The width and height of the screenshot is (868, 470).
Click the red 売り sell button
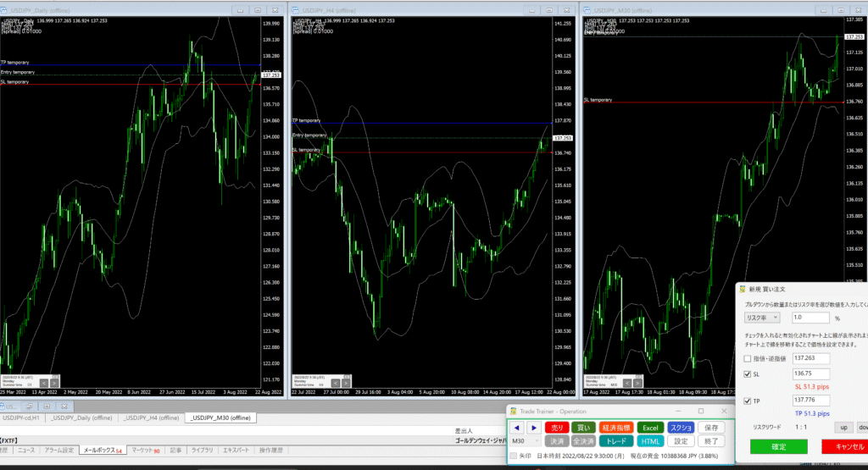click(x=557, y=428)
